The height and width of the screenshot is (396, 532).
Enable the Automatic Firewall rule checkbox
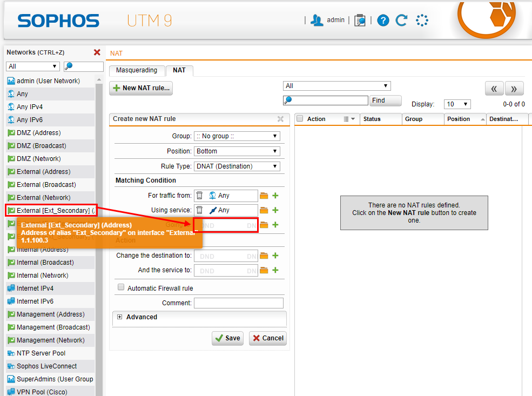click(x=121, y=287)
